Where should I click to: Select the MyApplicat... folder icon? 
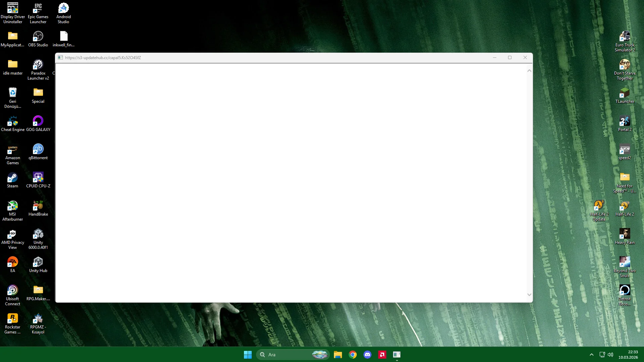coord(13,39)
